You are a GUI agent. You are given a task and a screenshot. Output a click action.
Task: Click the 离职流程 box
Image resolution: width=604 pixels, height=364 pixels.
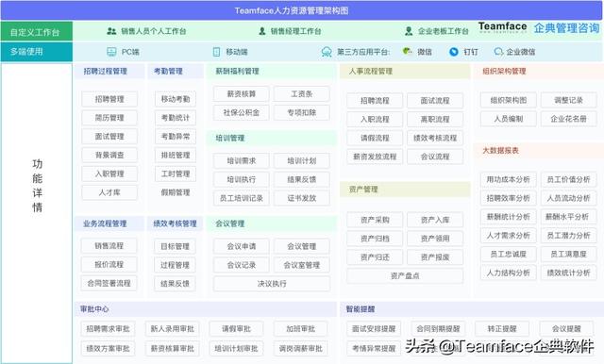(435, 119)
